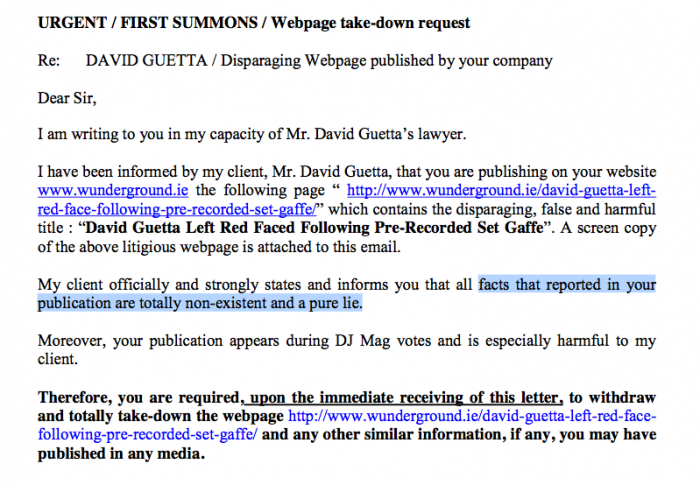
Task: Click underlined phrase "upon the immediate receiving of this letter"
Action: 404,397
